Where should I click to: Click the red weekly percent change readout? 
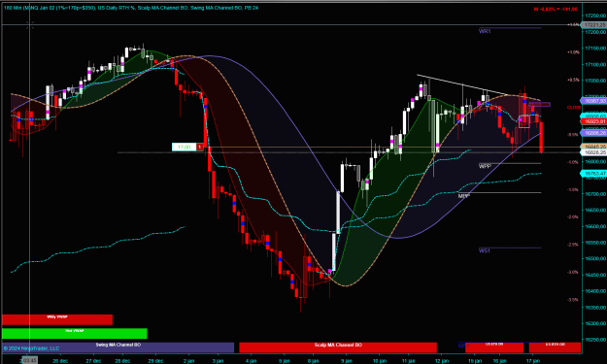click(x=556, y=9)
